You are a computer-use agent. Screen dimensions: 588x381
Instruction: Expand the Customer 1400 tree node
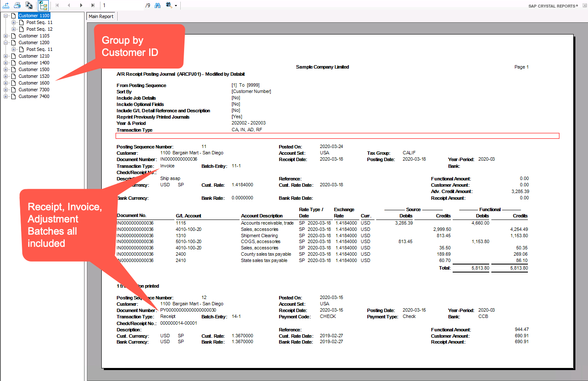click(6, 63)
